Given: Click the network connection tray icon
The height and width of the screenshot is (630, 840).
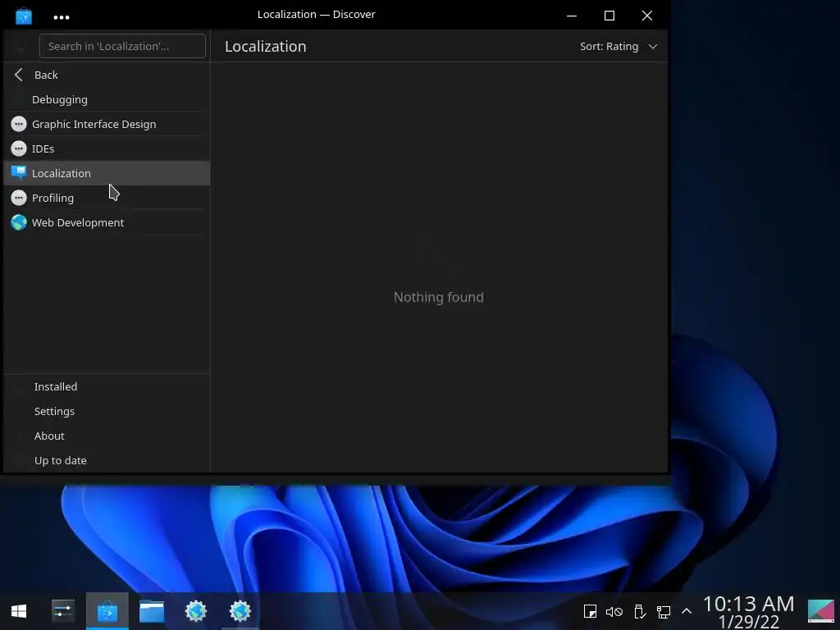Looking at the screenshot, I should click(663, 611).
